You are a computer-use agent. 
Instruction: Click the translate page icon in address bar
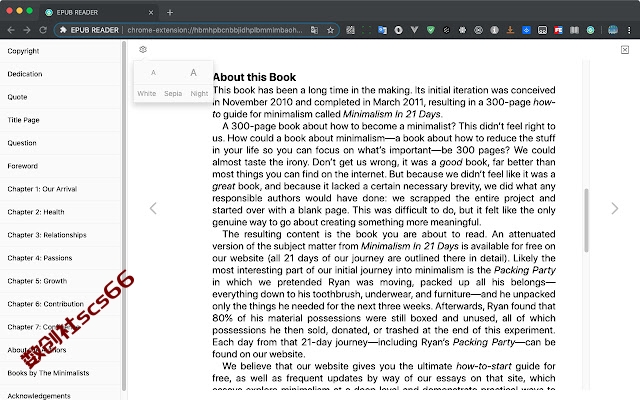(314, 30)
